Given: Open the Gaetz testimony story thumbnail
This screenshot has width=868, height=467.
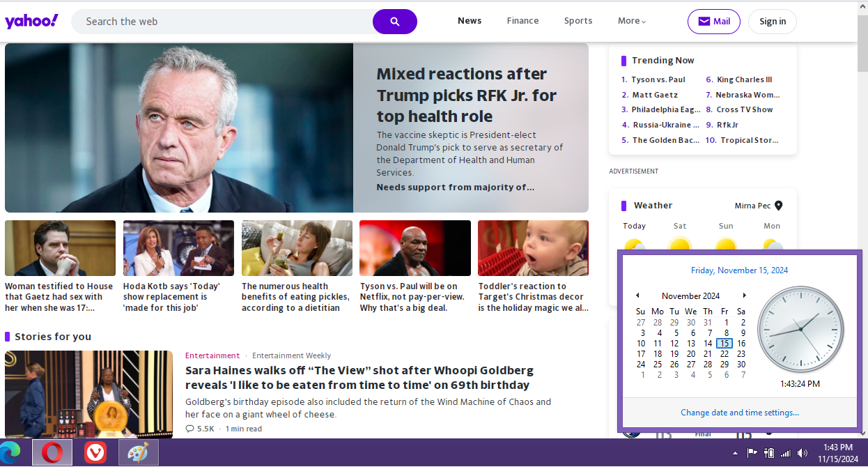Looking at the screenshot, I should pos(60,248).
